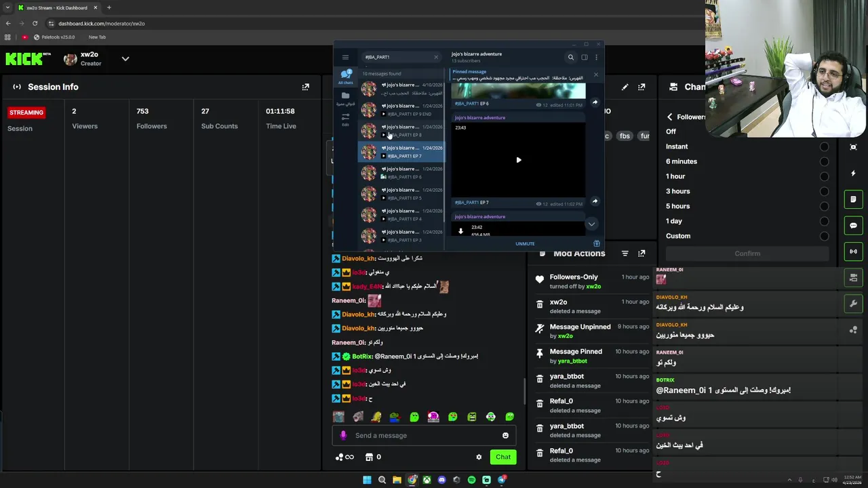Image resolution: width=868 pixels, height=488 pixels.
Task: Jump to bottom of Telegram channel
Action: click(x=591, y=224)
